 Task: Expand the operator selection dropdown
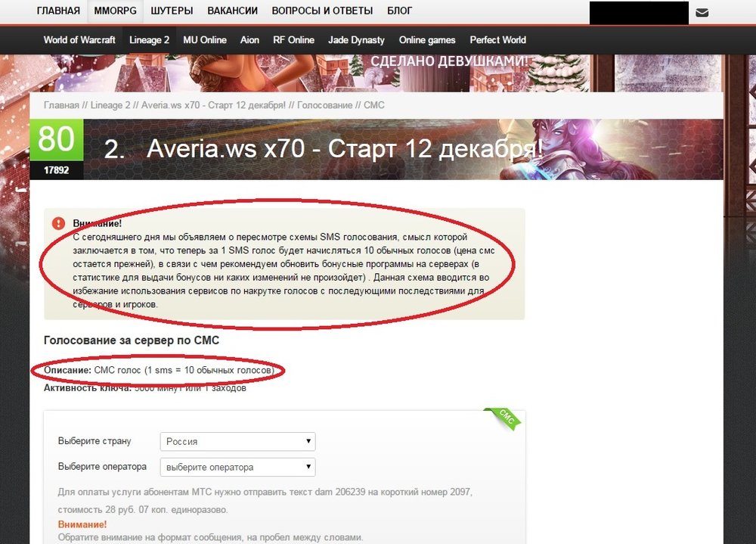pyautogui.click(x=237, y=467)
